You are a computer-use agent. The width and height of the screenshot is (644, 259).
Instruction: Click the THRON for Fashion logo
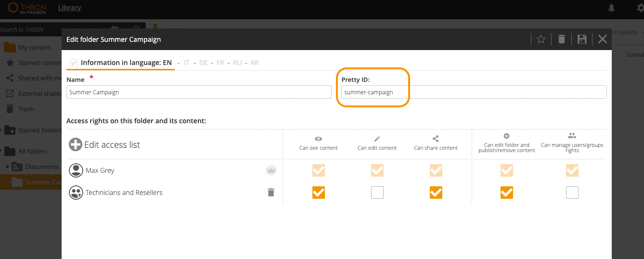[x=27, y=8]
